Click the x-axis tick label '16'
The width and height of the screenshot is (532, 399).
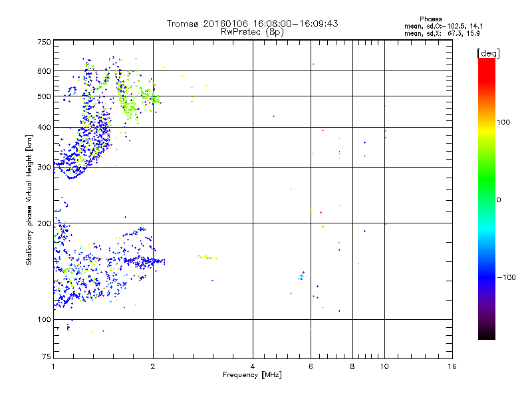[452, 366]
